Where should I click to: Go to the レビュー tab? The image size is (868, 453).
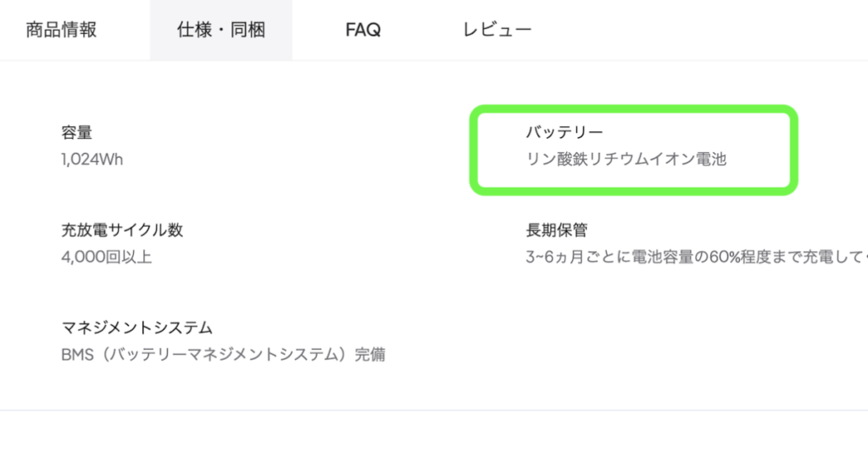498,30
